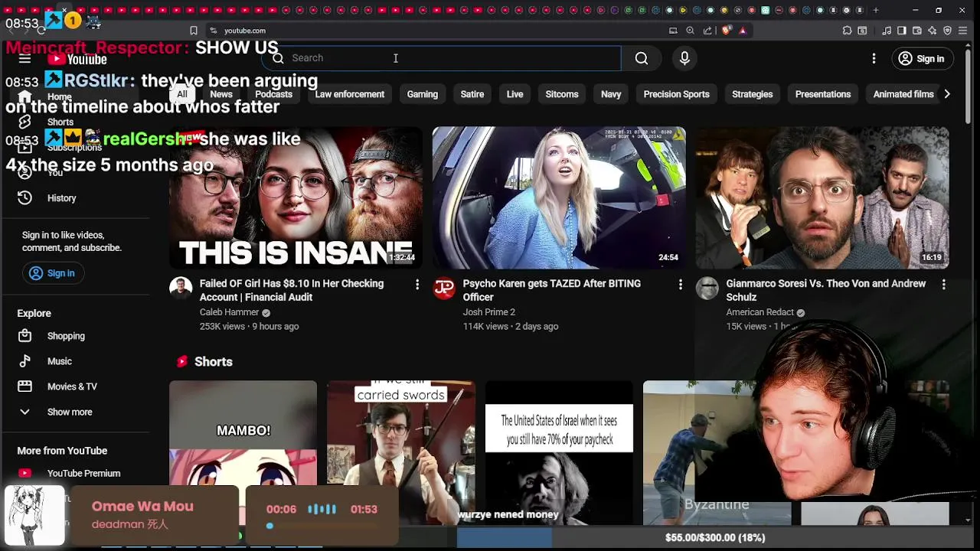Click the bookmark icon in the address bar
The height and width of the screenshot is (551, 980).
[194, 31]
